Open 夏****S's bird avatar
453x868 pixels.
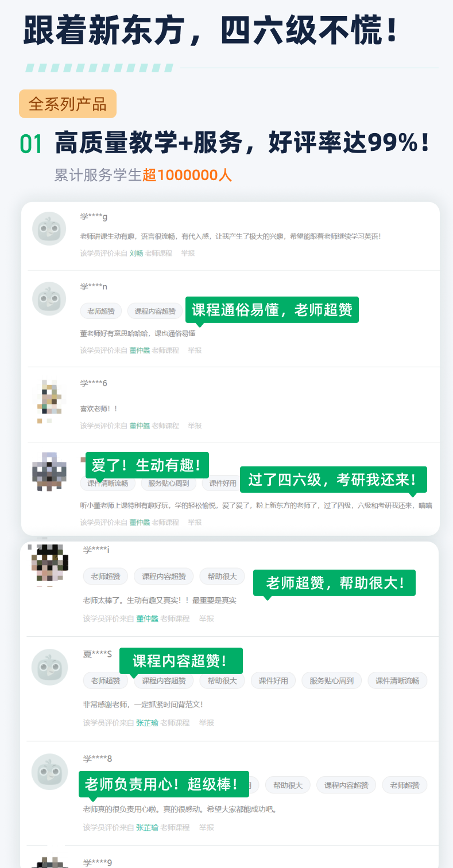pos(49,667)
